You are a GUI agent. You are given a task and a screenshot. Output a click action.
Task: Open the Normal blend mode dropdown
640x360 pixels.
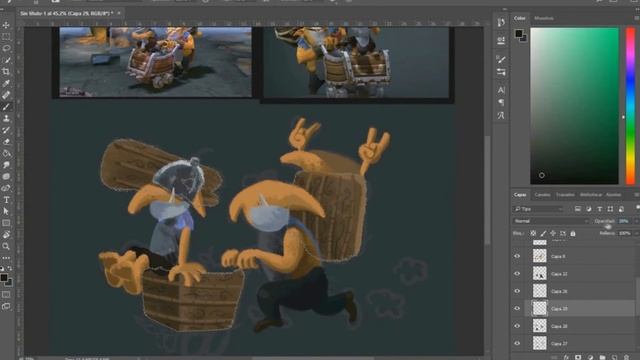point(551,221)
